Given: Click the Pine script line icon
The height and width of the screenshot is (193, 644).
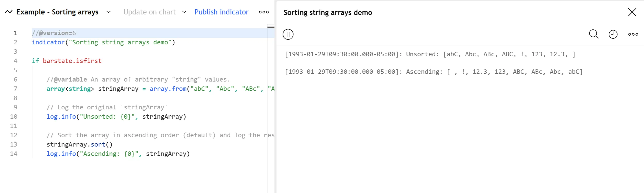Looking at the screenshot, I should [x=9, y=12].
